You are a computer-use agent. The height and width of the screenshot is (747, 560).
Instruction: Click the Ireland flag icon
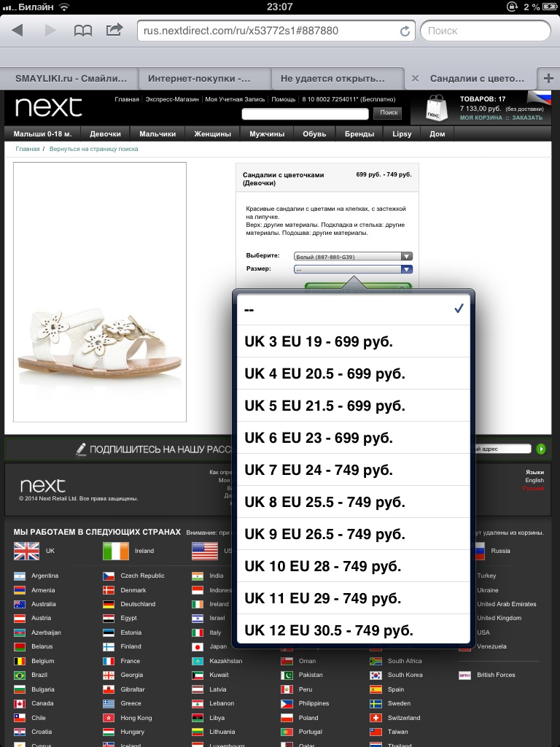pyautogui.click(x=116, y=551)
